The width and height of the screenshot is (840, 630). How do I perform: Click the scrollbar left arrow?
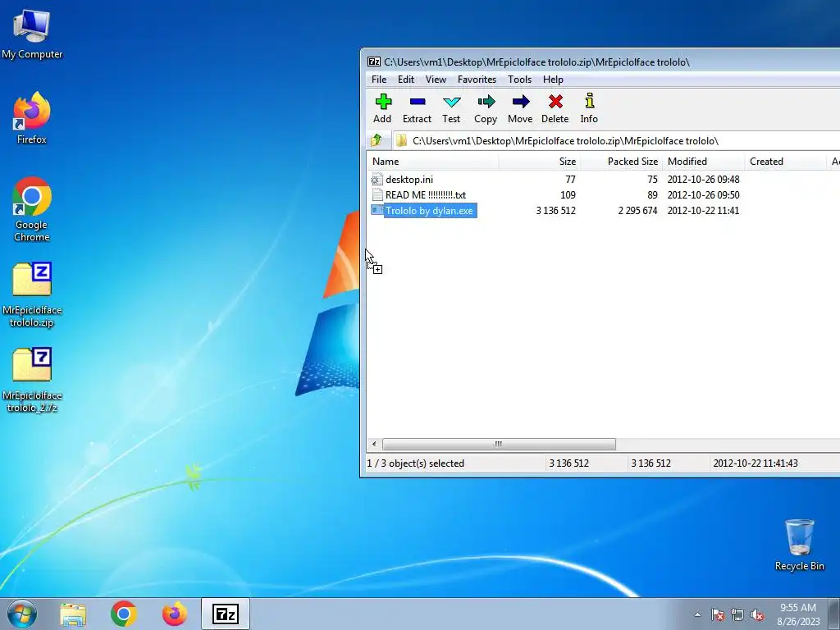[x=374, y=444]
